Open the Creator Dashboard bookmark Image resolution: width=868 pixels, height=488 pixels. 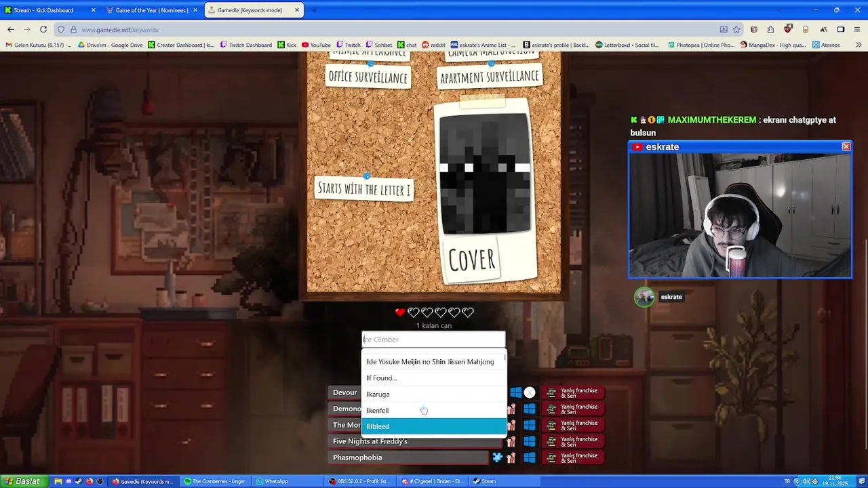tap(181, 45)
